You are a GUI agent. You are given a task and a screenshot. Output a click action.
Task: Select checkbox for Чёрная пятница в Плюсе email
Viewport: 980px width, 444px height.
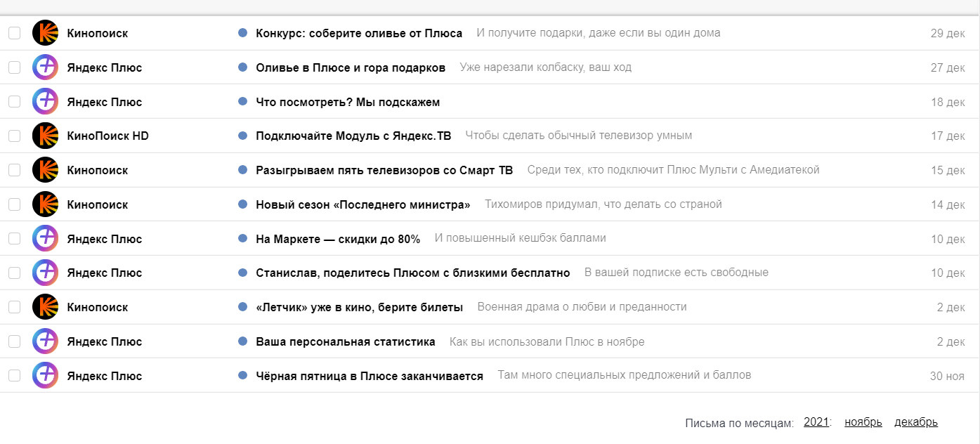[14, 376]
